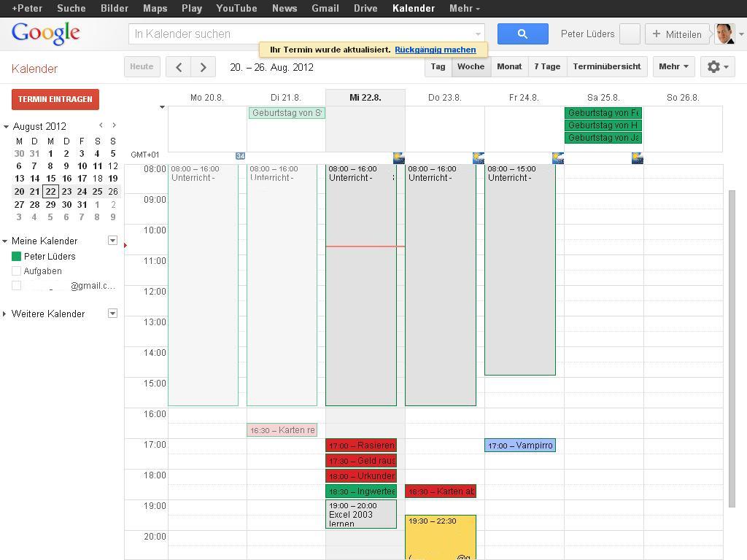Screen dimensions: 747x560
Task: Open Drive from the top bar
Action: pyautogui.click(x=365, y=8)
